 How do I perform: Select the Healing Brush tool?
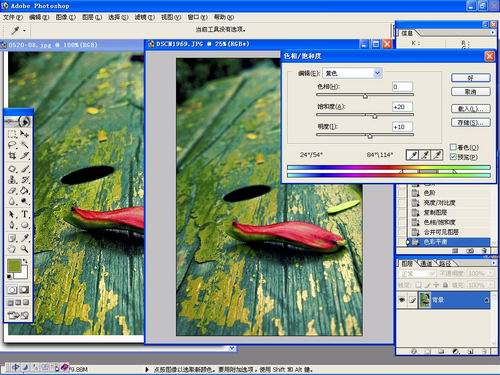pos(12,169)
